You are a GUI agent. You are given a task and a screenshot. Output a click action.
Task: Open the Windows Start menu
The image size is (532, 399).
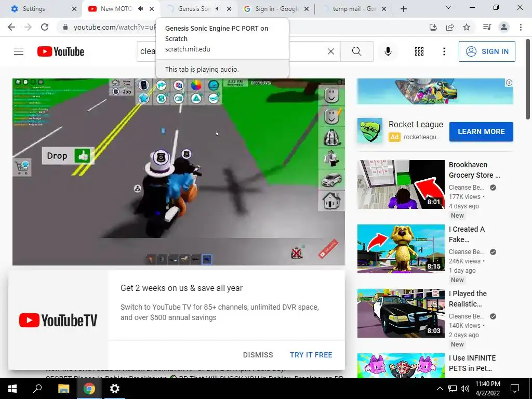(x=12, y=389)
